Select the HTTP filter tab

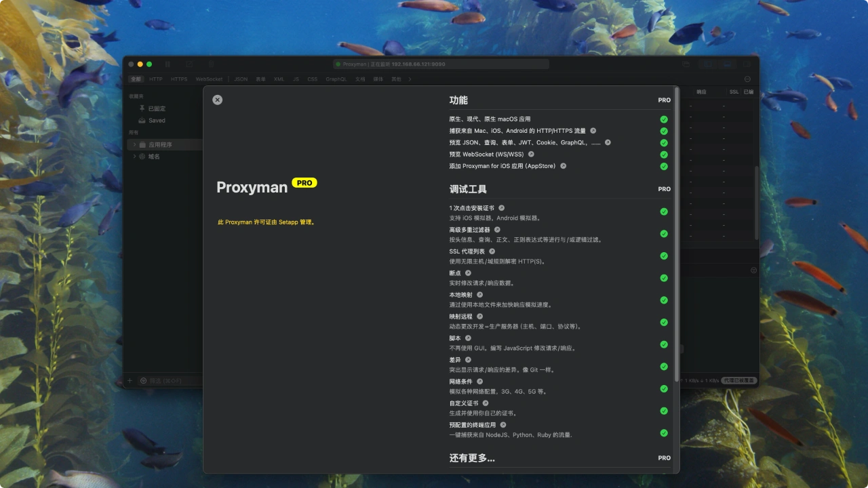pyautogui.click(x=156, y=79)
